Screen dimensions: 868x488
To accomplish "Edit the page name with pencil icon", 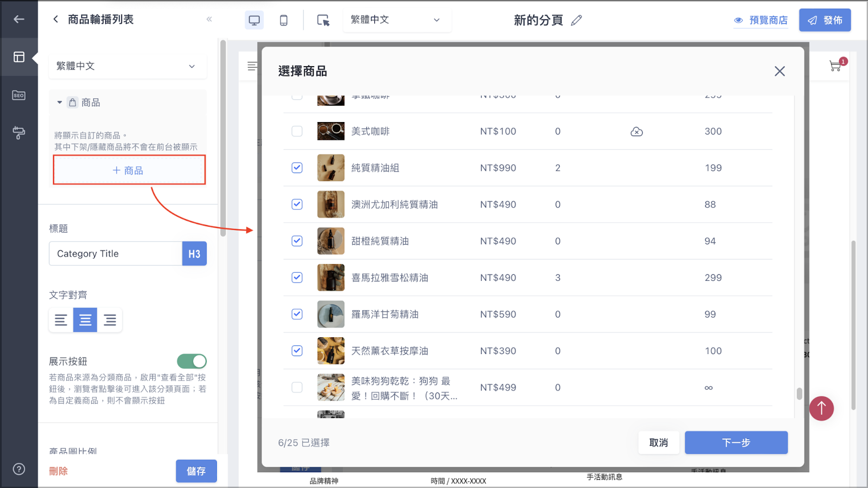I will 576,20.
